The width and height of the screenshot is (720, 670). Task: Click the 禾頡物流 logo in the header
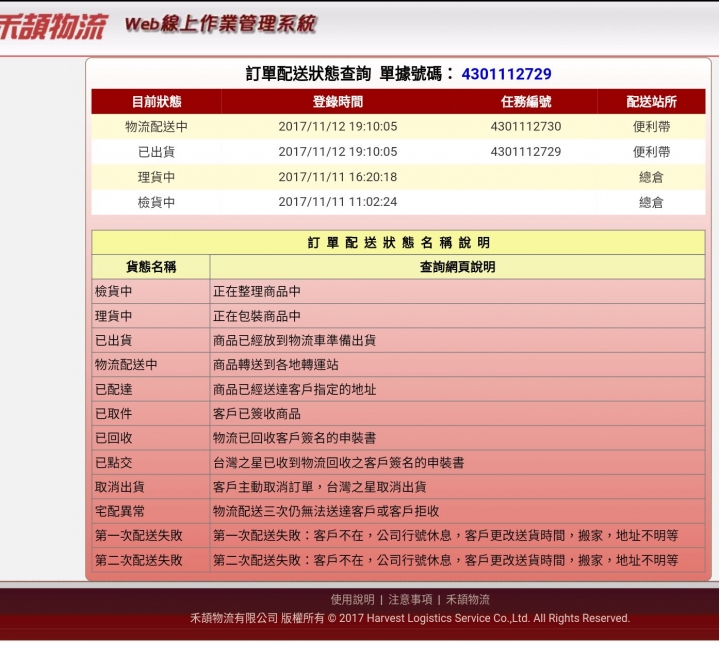coord(53,26)
